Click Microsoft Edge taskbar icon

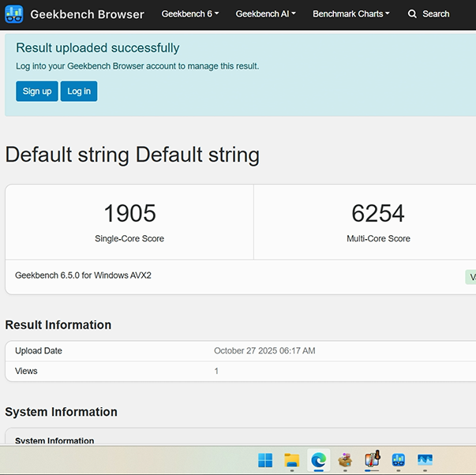click(x=319, y=460)
